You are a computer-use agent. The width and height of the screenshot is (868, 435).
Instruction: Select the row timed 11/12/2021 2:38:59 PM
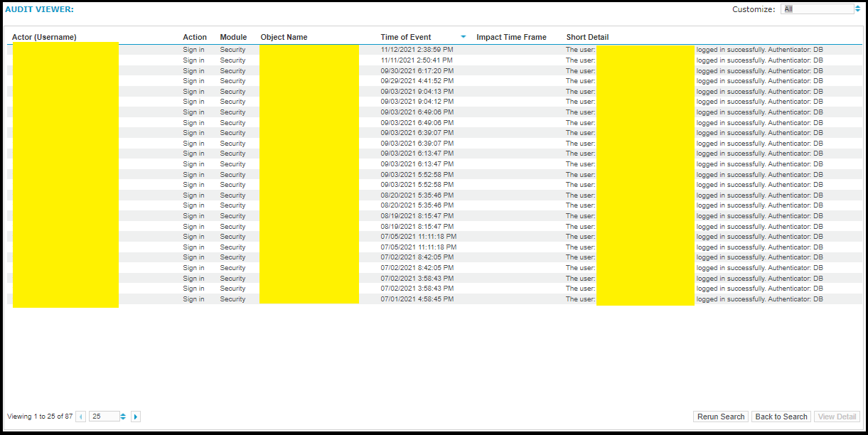(434, 50)
